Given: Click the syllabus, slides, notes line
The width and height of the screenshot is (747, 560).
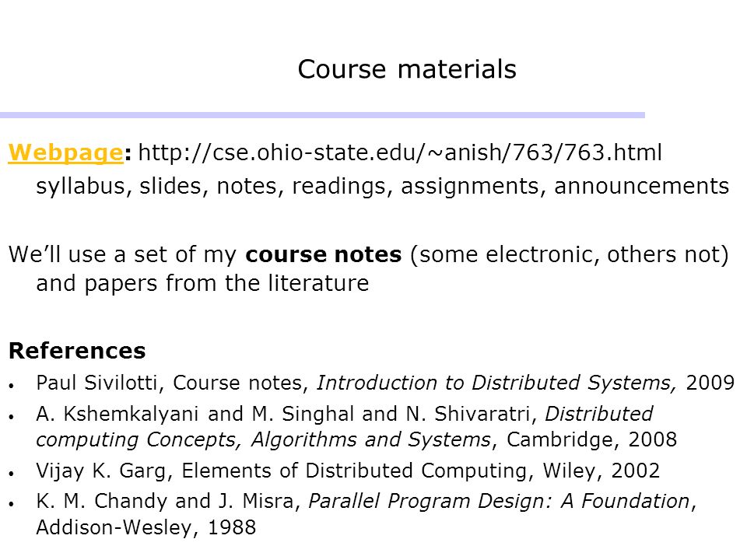Looking at the screenshot, I should 383,186.
